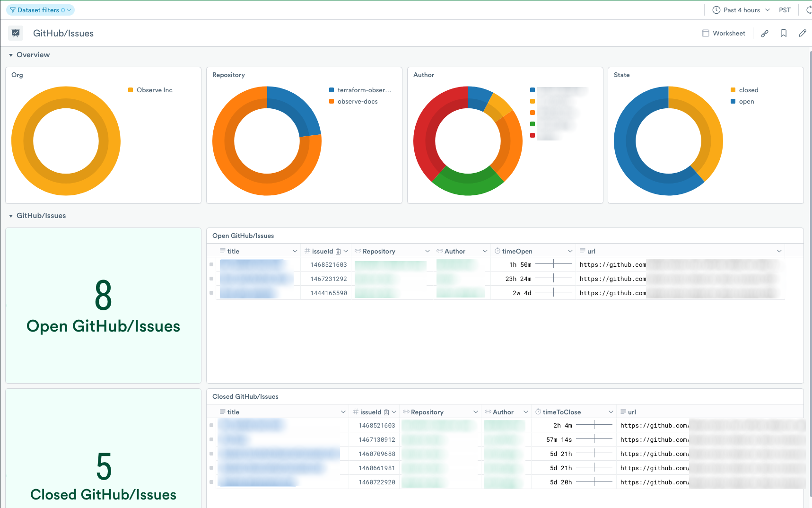Click the refresh icon at top right
The width and height of the screenshot is (812, 508).
point(809,10)
